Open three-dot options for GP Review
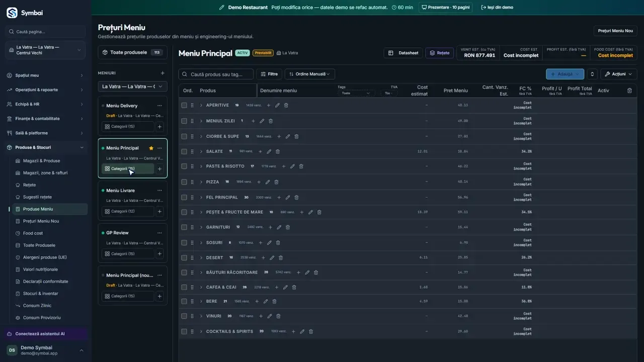This screenshot has width=644, height=362. 159,233
